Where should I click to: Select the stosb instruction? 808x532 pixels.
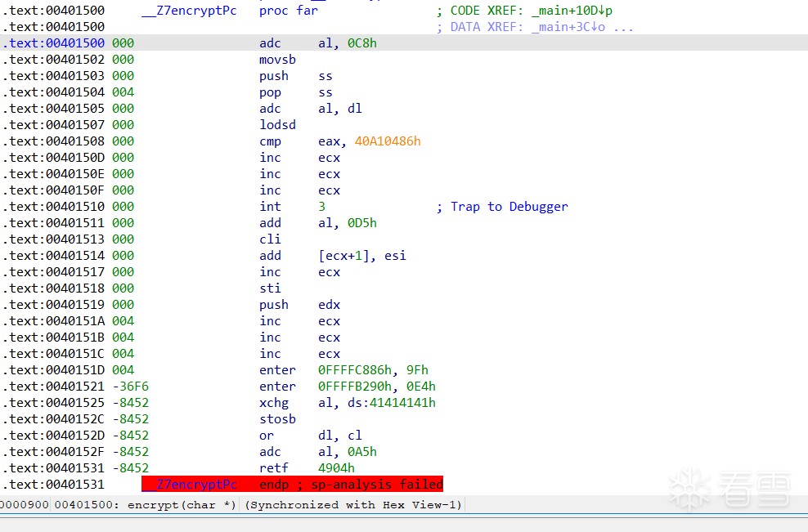tap(277, 419)
